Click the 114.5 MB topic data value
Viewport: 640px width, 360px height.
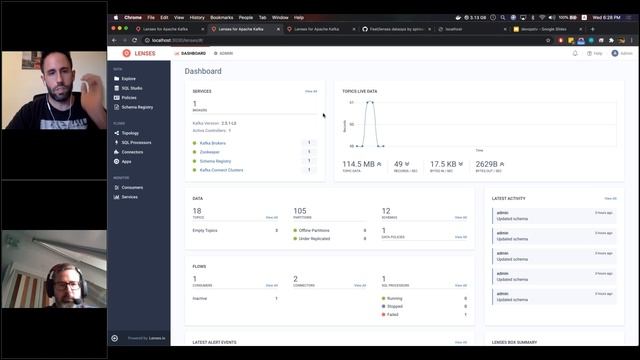(358, 164)
